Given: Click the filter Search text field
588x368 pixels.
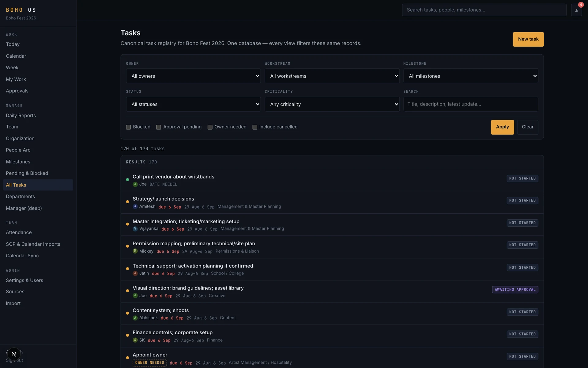Looking at the screenshot, I should pyautogui.click(x=471, y=104).
